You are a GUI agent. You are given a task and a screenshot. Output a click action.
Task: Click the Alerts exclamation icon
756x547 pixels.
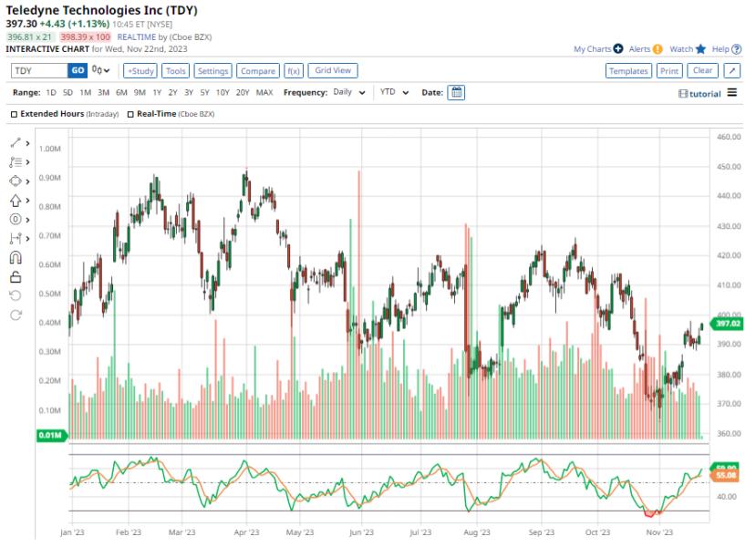658,49
